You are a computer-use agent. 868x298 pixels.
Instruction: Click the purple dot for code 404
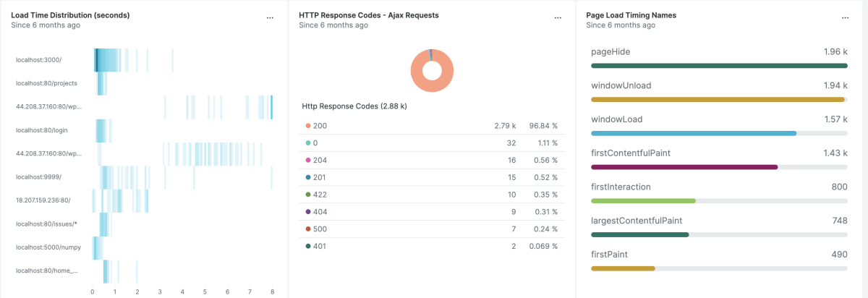(x=307, y=212)
